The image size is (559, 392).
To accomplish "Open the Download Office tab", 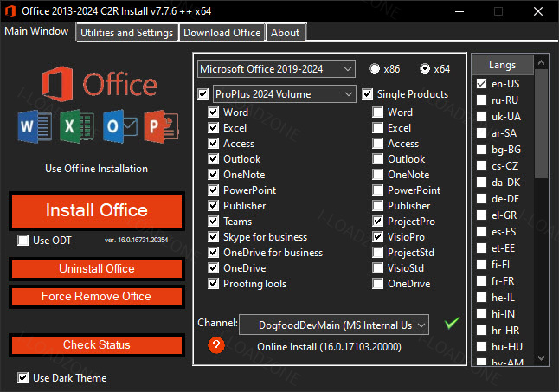I will coord(222,33).
